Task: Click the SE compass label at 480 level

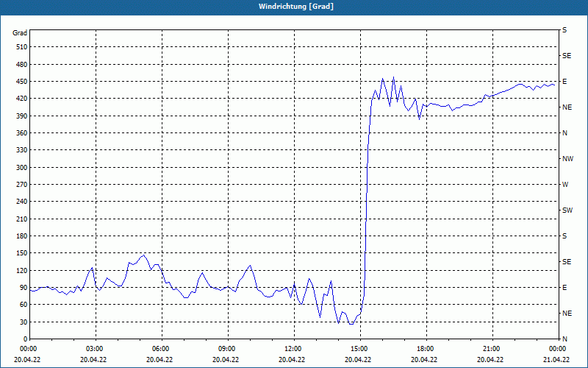Action: point(567,56)
